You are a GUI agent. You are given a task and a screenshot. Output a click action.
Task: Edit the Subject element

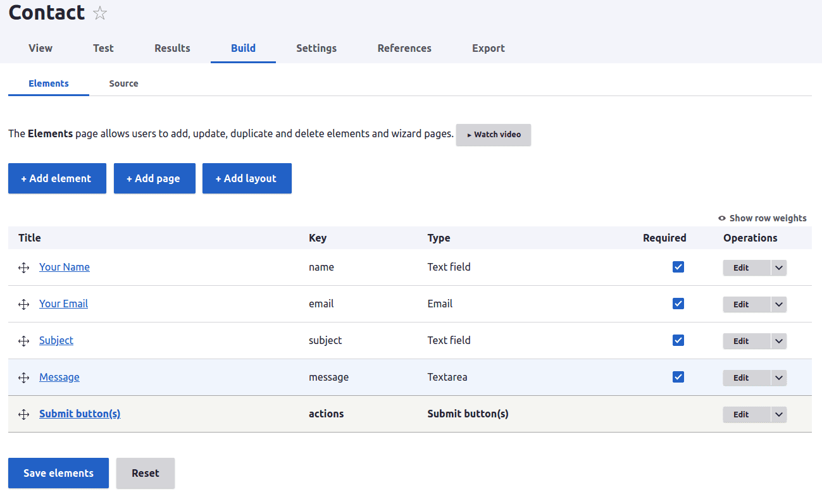(x=747, y=341)
